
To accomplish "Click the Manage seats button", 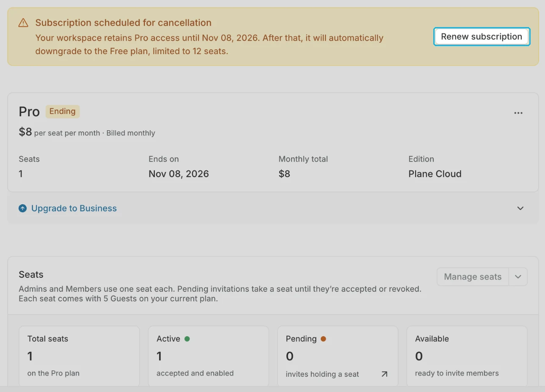I will (x=473, y=277).
